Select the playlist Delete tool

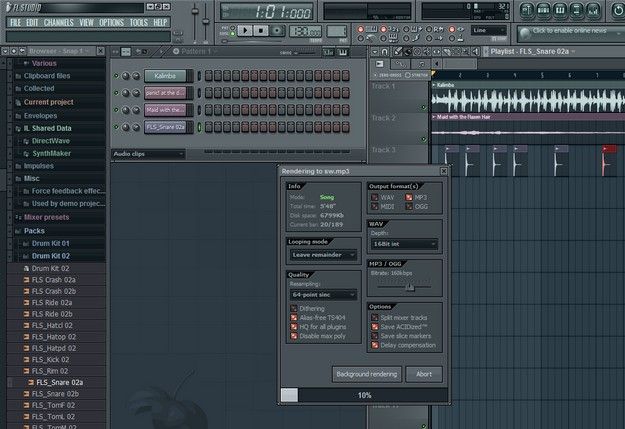[x=417, y=51]
